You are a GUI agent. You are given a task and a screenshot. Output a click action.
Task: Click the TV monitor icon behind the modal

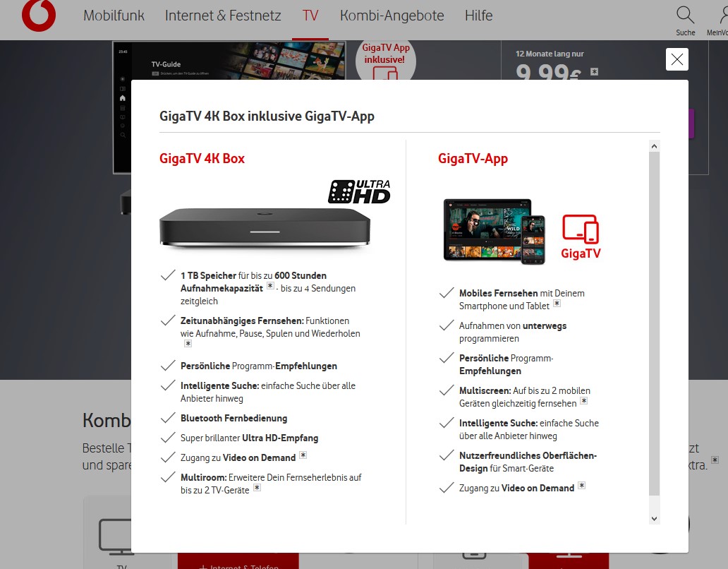coord(115,537)
